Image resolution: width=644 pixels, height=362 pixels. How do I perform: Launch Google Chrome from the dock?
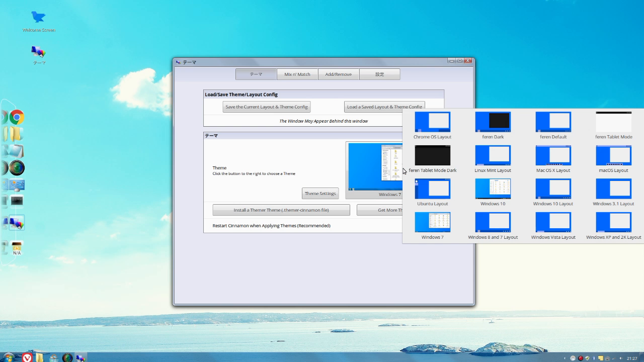tap(17, 118)
